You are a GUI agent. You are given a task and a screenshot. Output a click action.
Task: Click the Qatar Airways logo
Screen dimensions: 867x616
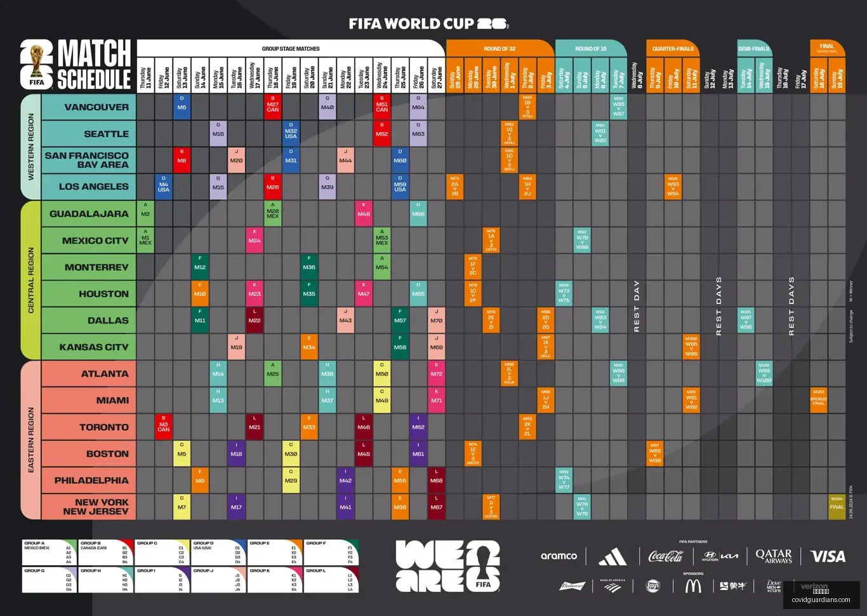[x=774, y=556]
